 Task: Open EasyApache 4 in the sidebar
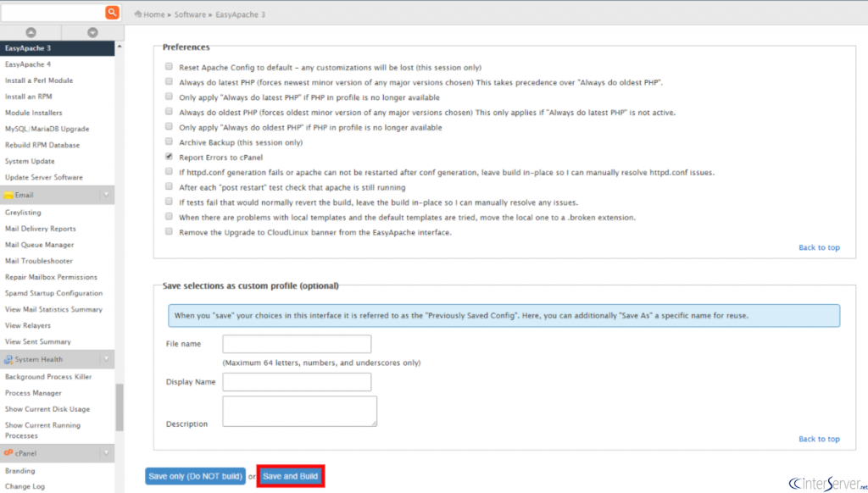point(28,64)
